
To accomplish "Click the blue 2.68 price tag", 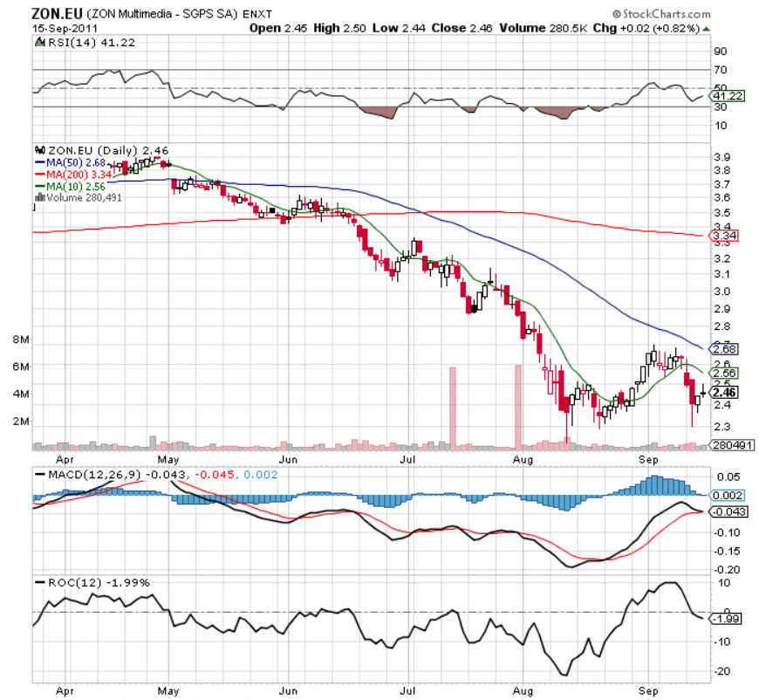I will (724, 349).
